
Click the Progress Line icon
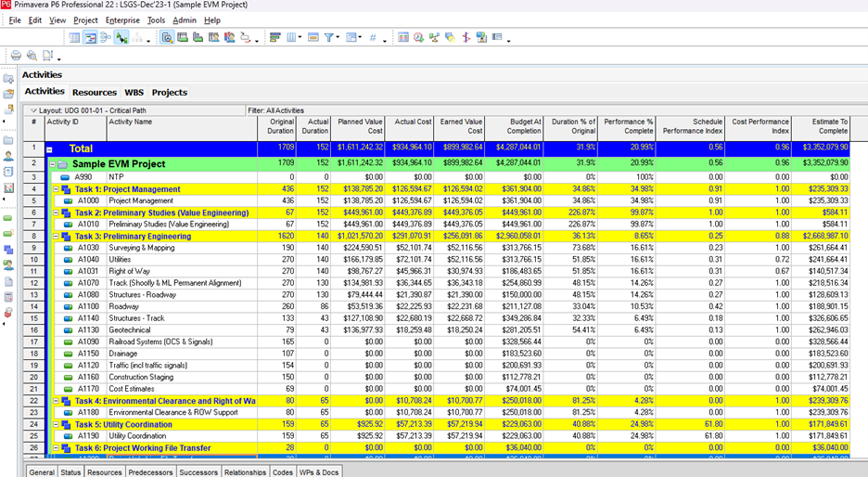coord(466,38)
